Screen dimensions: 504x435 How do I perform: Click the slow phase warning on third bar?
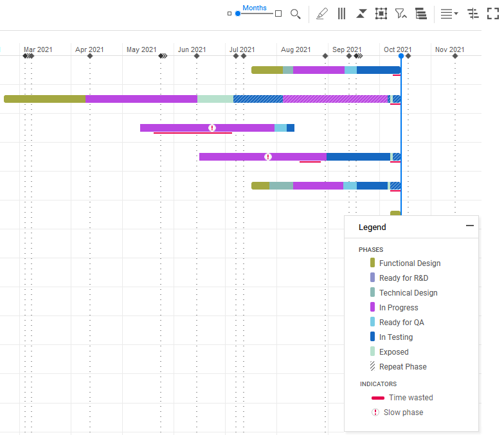pos(212,128)
